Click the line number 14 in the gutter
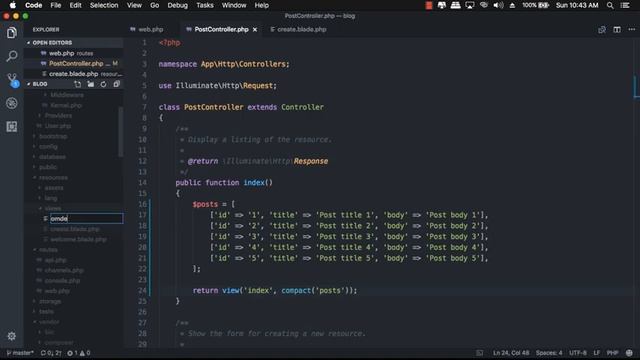 142,182
